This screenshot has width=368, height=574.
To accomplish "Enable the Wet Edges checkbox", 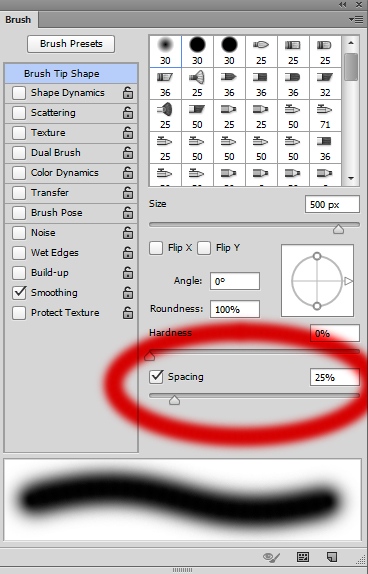I will 19,253.
